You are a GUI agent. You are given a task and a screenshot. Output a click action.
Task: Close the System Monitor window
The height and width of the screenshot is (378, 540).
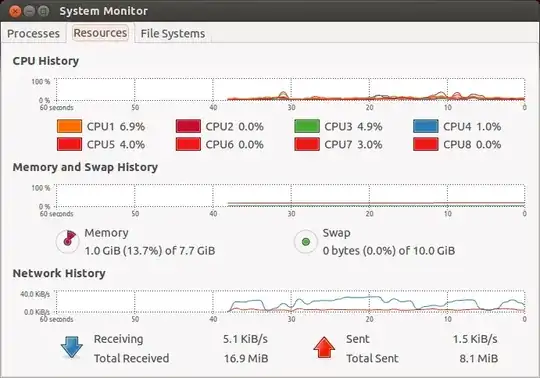pos(15,11)
